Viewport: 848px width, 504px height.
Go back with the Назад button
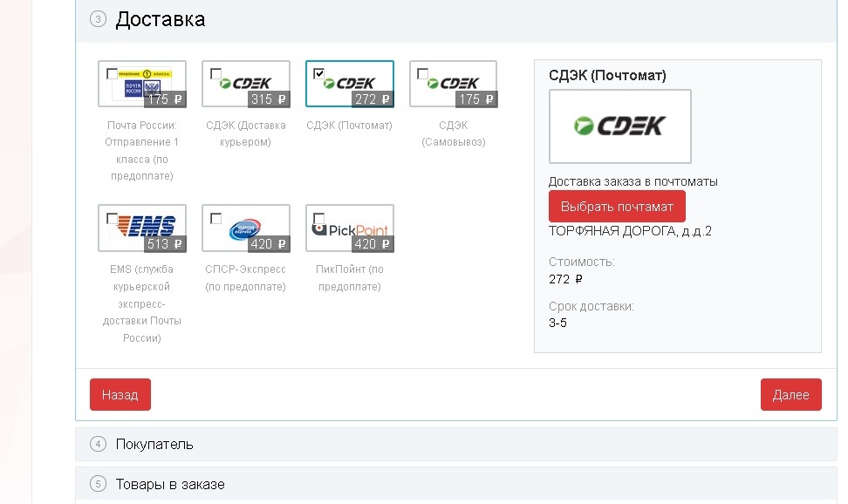(120, 395)
